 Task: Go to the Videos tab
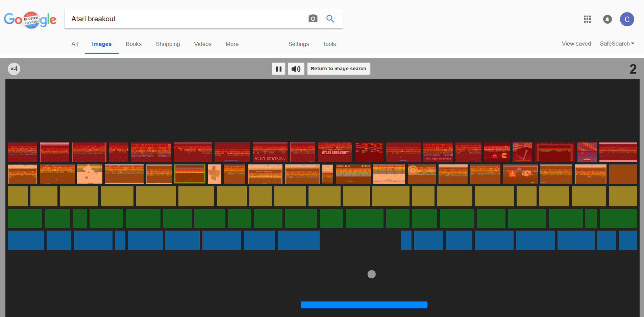click(x=203, y=44)
